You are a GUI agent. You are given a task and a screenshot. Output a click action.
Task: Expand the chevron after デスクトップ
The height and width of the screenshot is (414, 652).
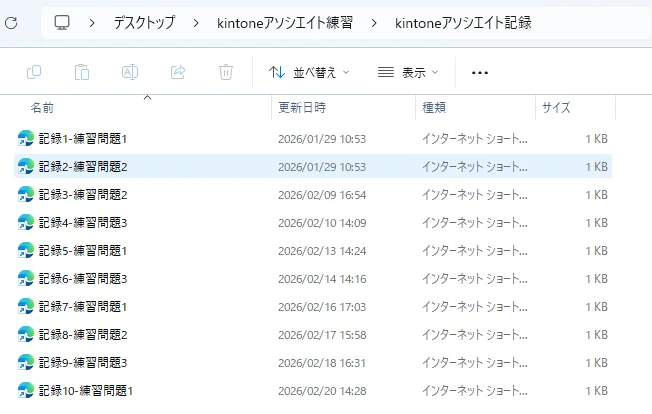[x=196, y=23]
